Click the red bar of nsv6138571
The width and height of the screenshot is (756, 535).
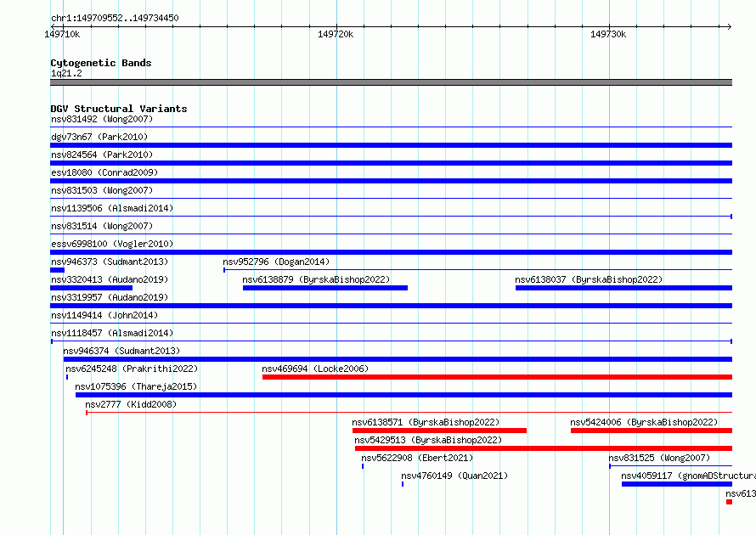tap(439, 431)
